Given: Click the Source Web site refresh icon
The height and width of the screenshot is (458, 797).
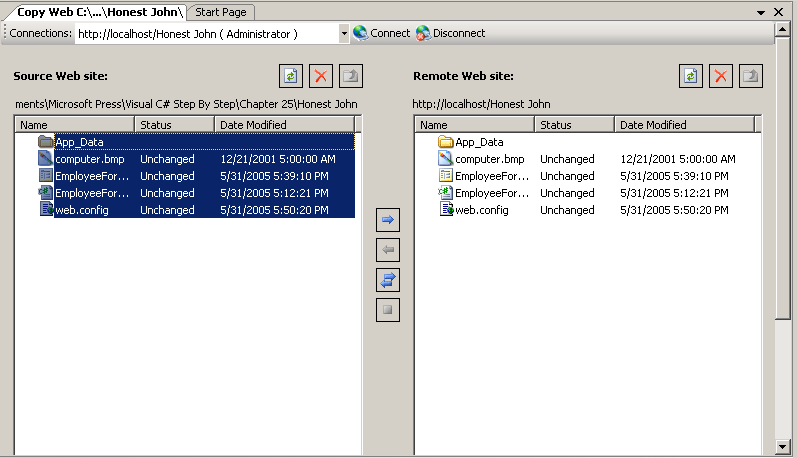Looking at the screenshot, I should click(290, 76).
